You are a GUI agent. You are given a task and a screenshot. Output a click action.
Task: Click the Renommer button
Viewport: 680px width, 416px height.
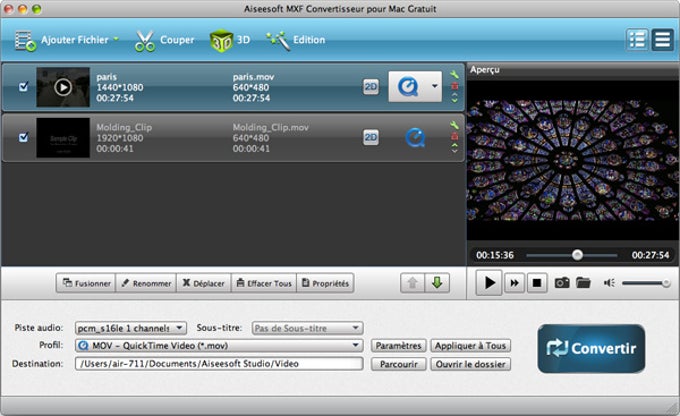(x=146, y=283)
